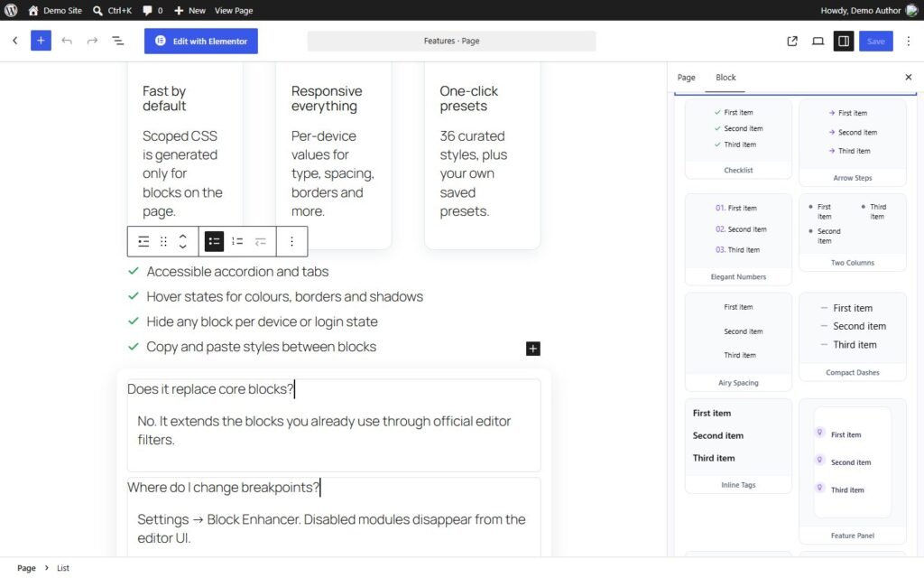Save the page
The image size is (924, 578).
875,41
